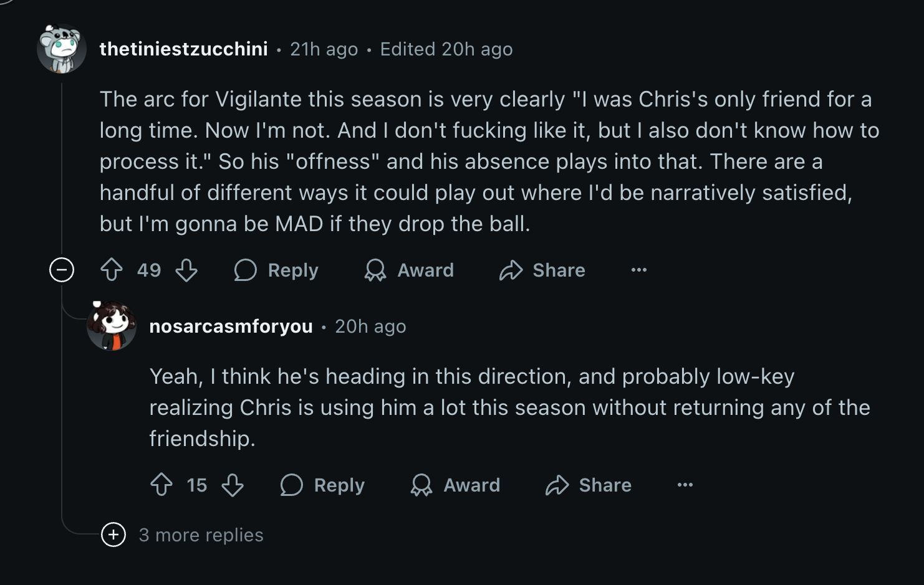Open thetiniestzucchini's user profile link

coord(184,49)
